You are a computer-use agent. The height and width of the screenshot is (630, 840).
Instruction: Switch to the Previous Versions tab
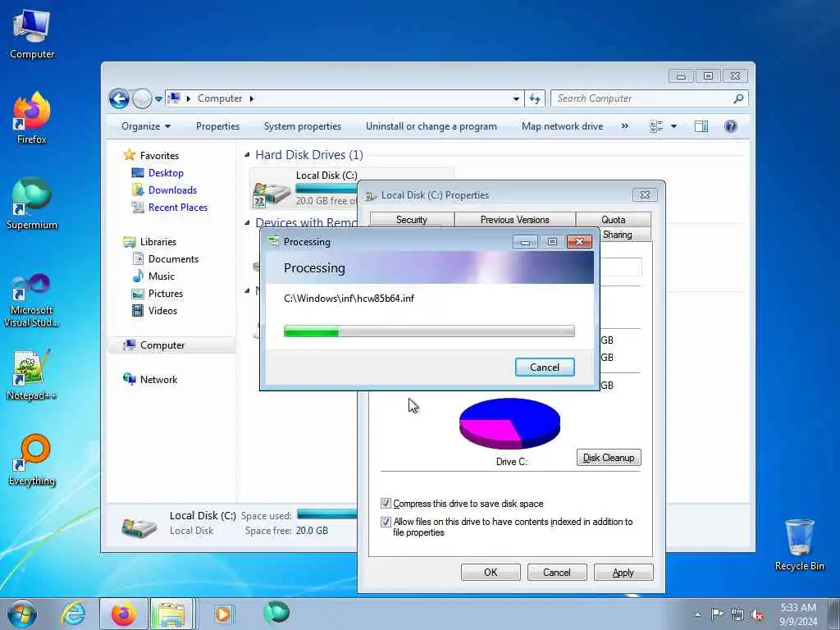click(x=514, y=220)
